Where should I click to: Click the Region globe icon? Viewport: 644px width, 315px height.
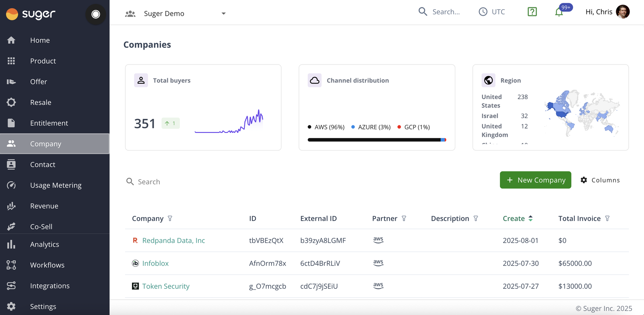click(x=489, y=80)
